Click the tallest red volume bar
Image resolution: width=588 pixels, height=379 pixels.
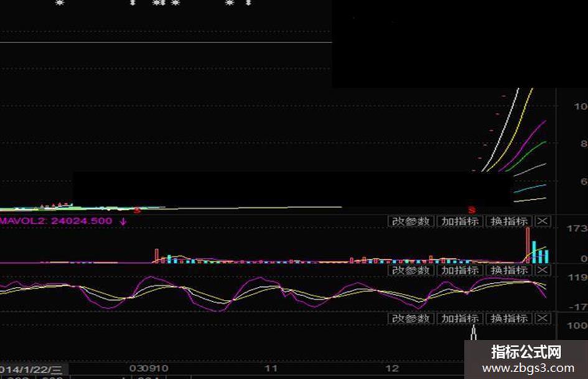point(528,245)
